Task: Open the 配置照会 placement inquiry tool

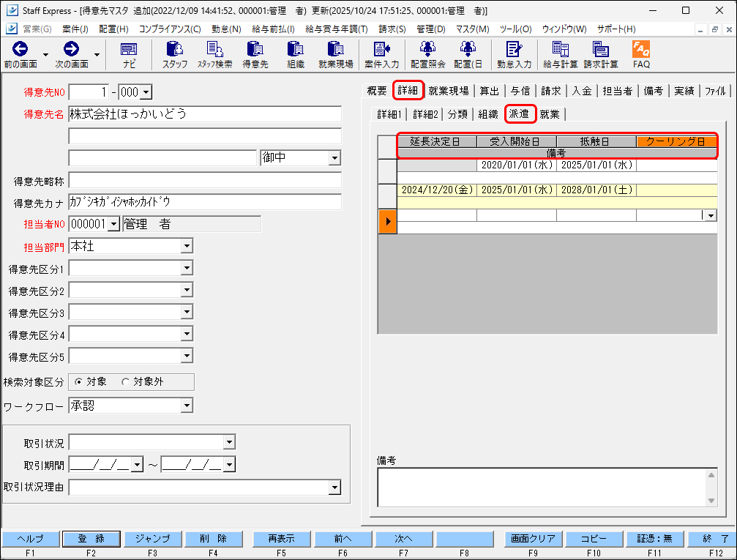Action: click(x=428, y=53)
